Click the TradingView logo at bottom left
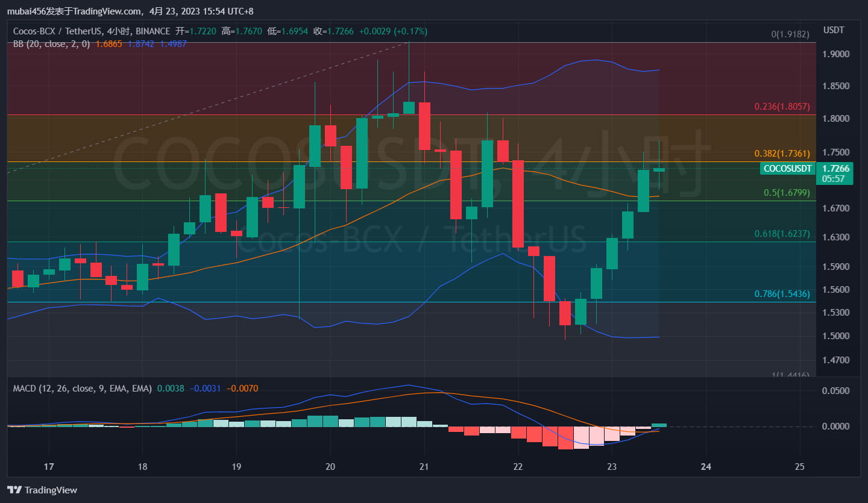868x503 pixels. pyautogui.click(x=42, y=490)
